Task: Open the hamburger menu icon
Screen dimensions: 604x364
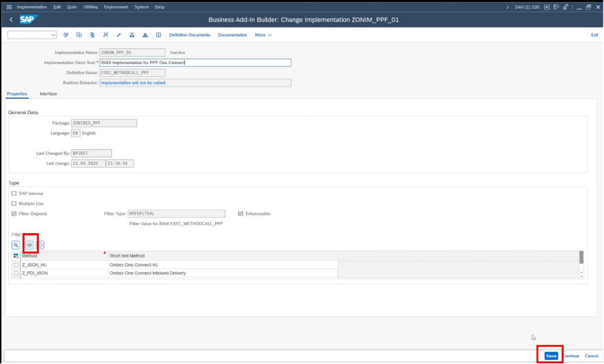Action: click(9, 7)
